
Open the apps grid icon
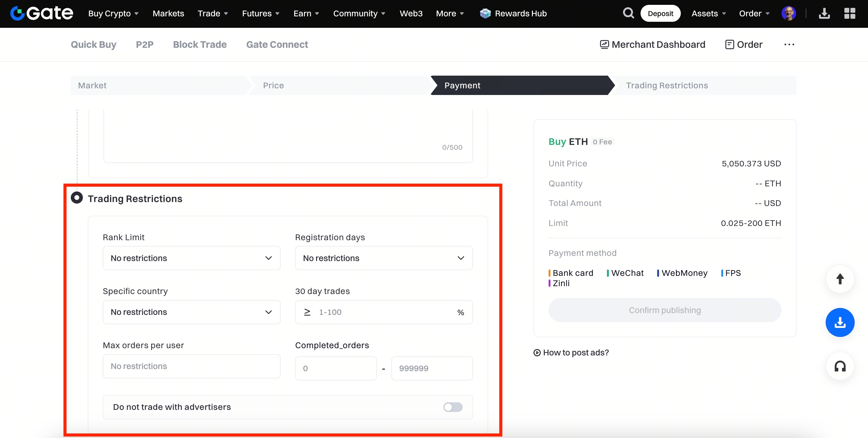[x=850, y=14]
